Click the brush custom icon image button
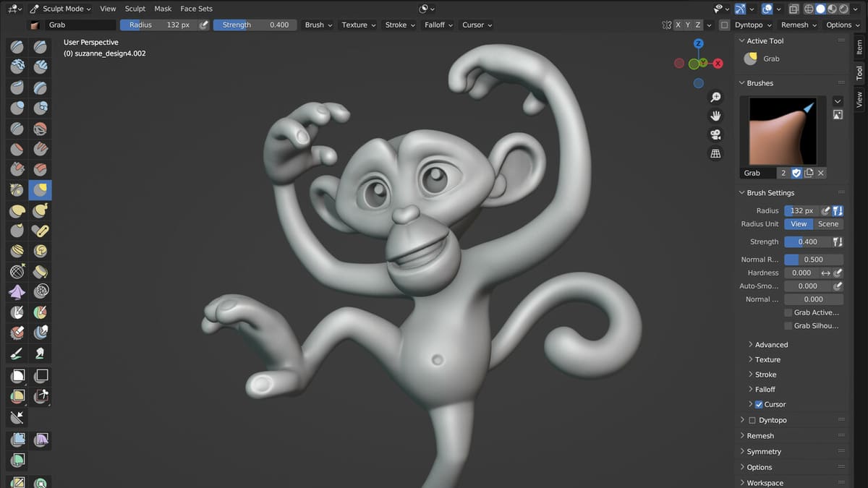868x488 pixels. pyautogui.click(x=838, y=114)
